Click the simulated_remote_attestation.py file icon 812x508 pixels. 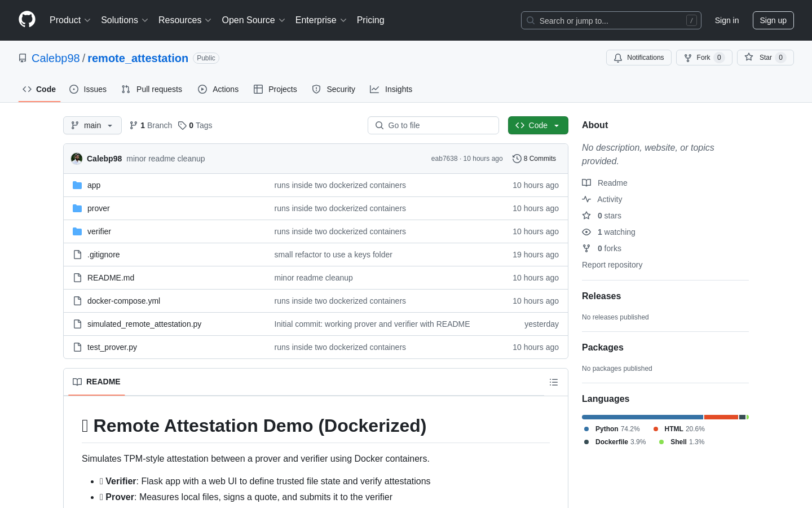coord(77,324)
